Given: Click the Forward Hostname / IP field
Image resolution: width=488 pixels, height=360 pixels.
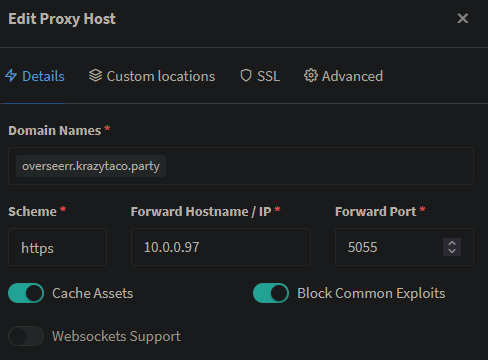Looking at the screenshot, I should (221, 247).
